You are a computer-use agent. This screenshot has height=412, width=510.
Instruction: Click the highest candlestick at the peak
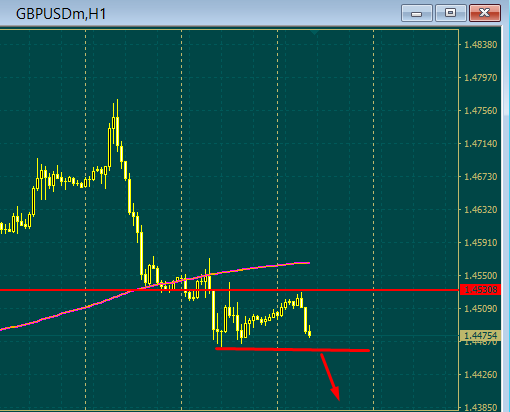pyautogui.click(x=117, y=125)
